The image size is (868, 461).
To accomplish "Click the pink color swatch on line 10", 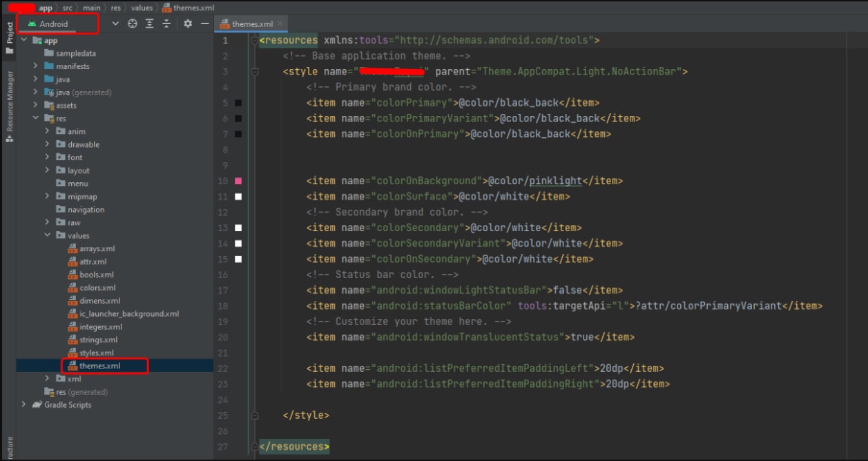I will coord(238,181).
